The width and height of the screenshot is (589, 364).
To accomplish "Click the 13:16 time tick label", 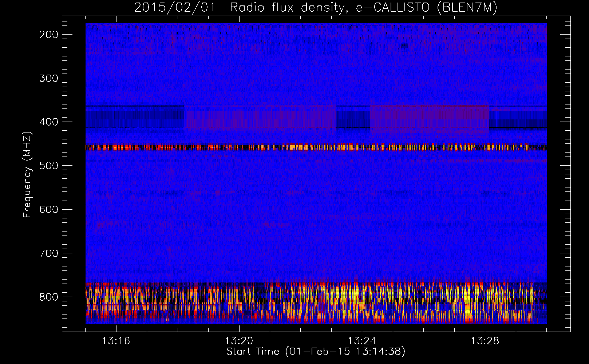I will pyautogui.click(x=116, y=341).
